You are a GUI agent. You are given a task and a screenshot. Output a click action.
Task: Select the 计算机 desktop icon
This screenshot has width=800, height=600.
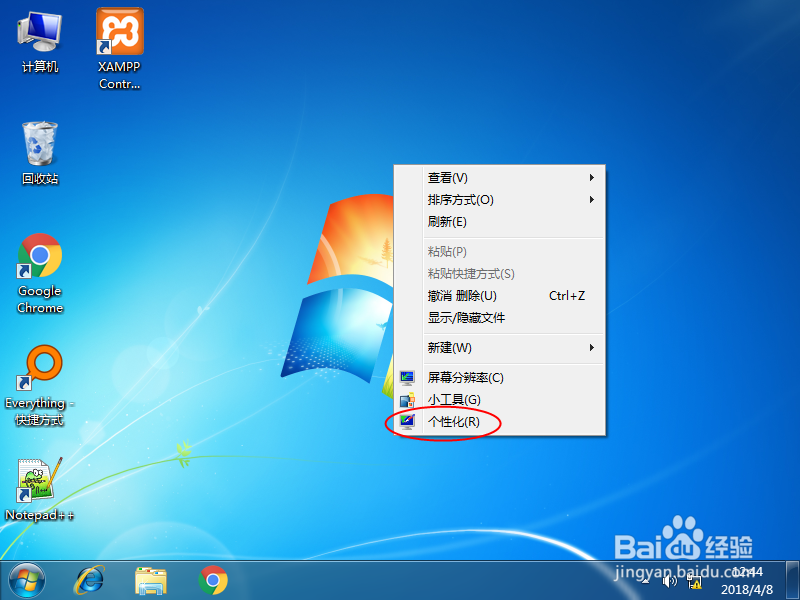point(40,42)
